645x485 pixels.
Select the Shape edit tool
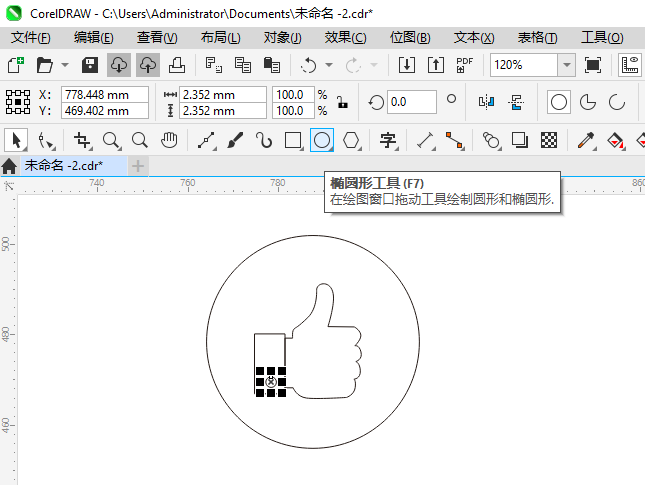(46, 140)
